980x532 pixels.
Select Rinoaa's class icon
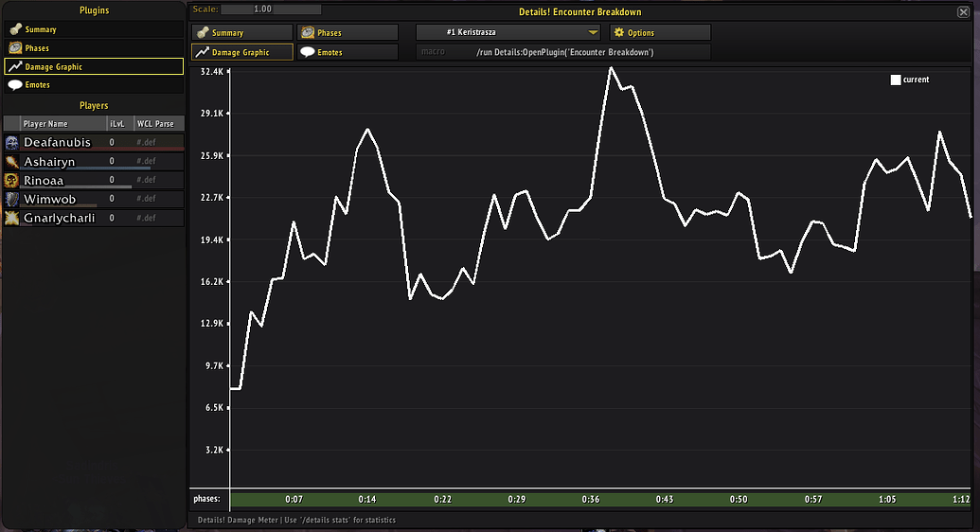tap(12, 181)
